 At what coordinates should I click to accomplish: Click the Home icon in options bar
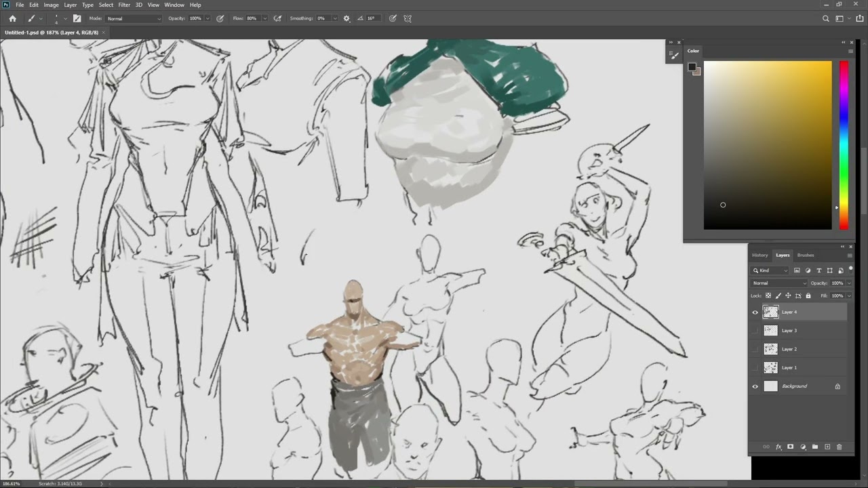point(12,18)
